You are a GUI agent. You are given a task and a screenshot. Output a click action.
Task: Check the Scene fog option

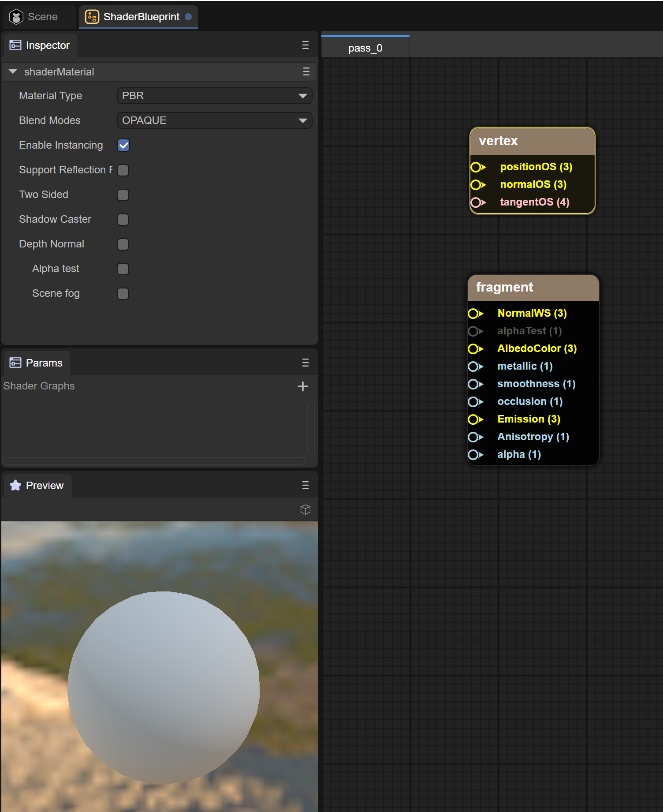tap(123, 293)
